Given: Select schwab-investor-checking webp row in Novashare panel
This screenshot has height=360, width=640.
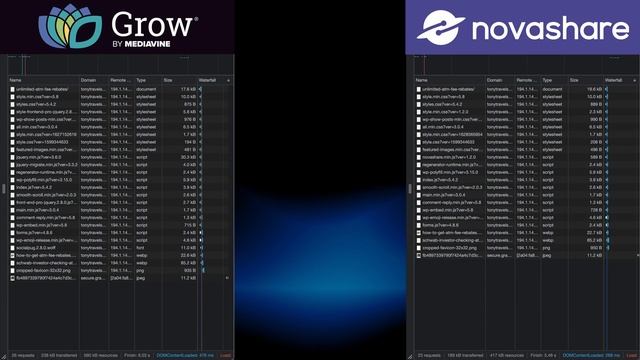Looking at the screenshot, I should click(527, 240).
